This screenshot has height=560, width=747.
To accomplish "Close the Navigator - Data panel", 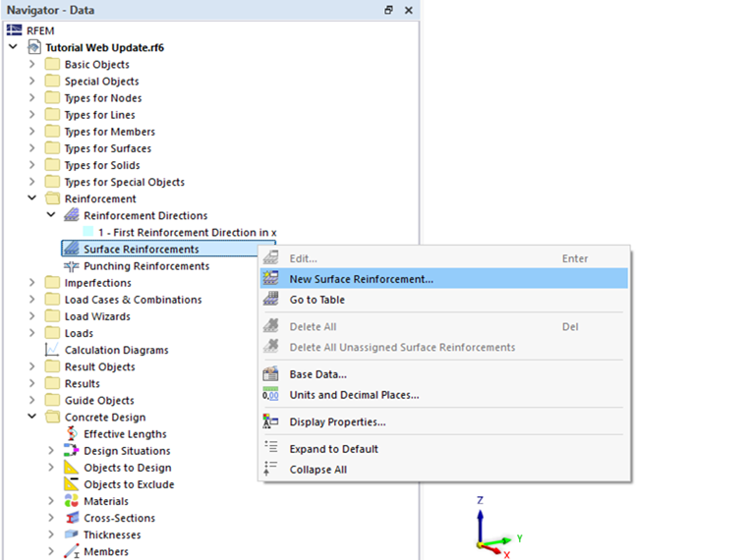I will point(409,10).
